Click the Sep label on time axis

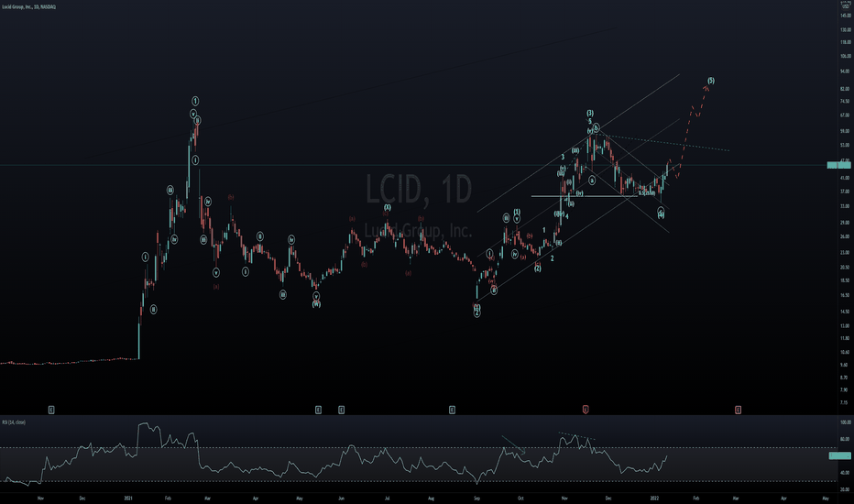[x=477, y=498]
